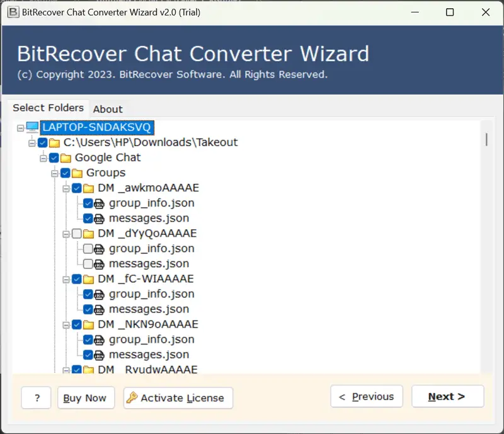Image resolution: width=504 pixels, height=434 pixels.
Task: Uncheck the DM _fC-WIAAAAE checkbox
Action: 77,278
